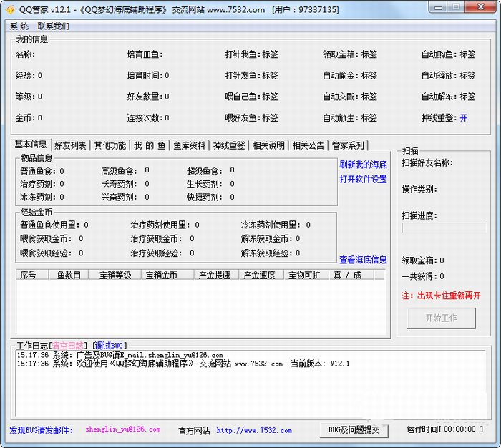Click the 领取宝箱: 标签 label in my info
Viewport: 501px width, 448px height.
[x=350, y=54]
